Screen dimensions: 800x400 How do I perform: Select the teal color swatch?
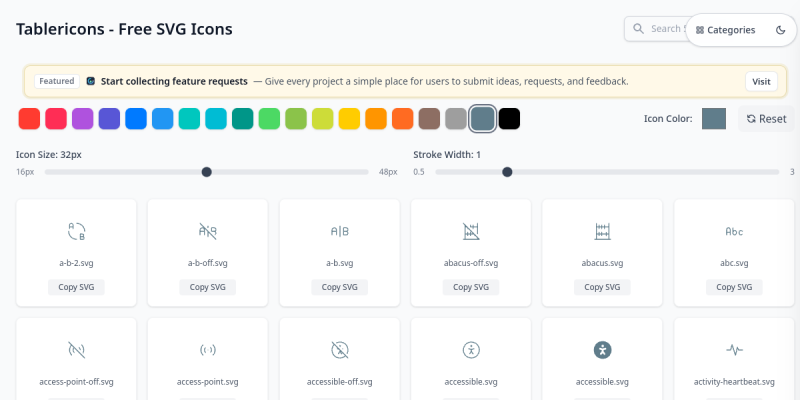pyautogui.click(x=189, y=119)
